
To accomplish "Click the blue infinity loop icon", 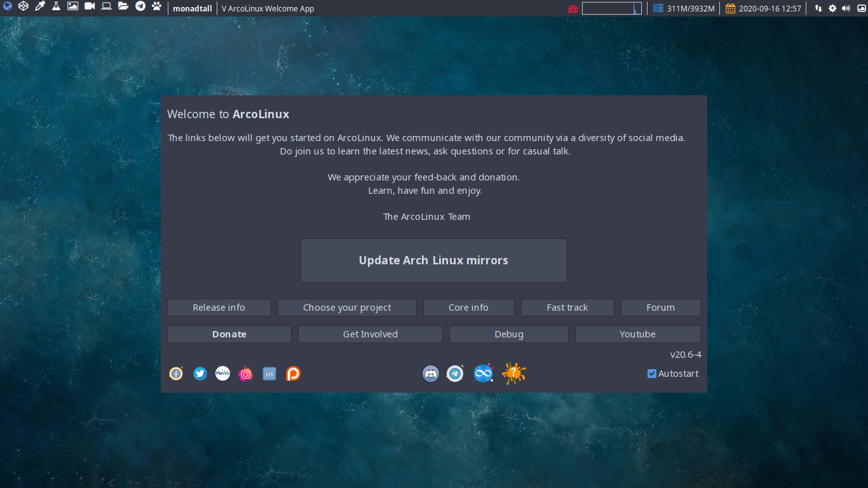I will (484, 374).
